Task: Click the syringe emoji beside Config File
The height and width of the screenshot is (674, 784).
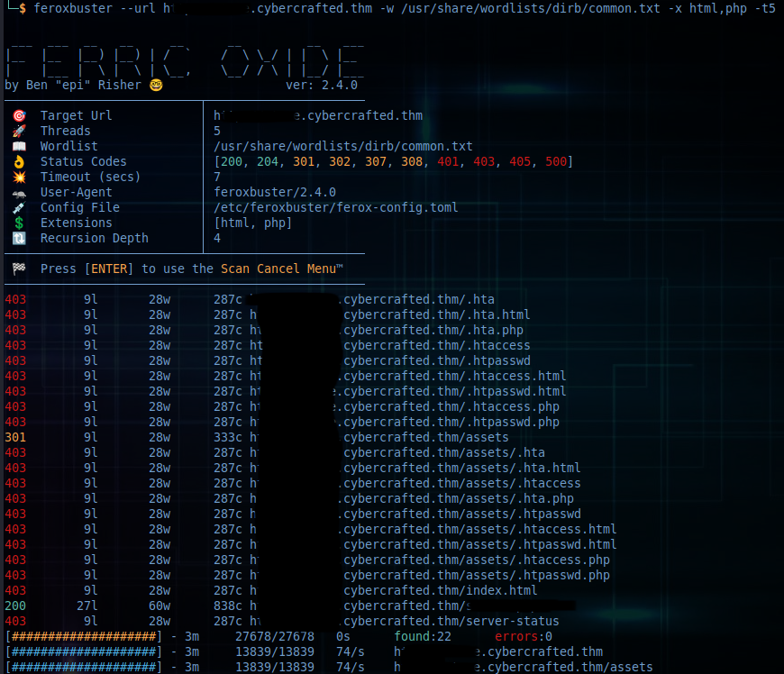Action: pyautogui.click(x=19, y=207)
